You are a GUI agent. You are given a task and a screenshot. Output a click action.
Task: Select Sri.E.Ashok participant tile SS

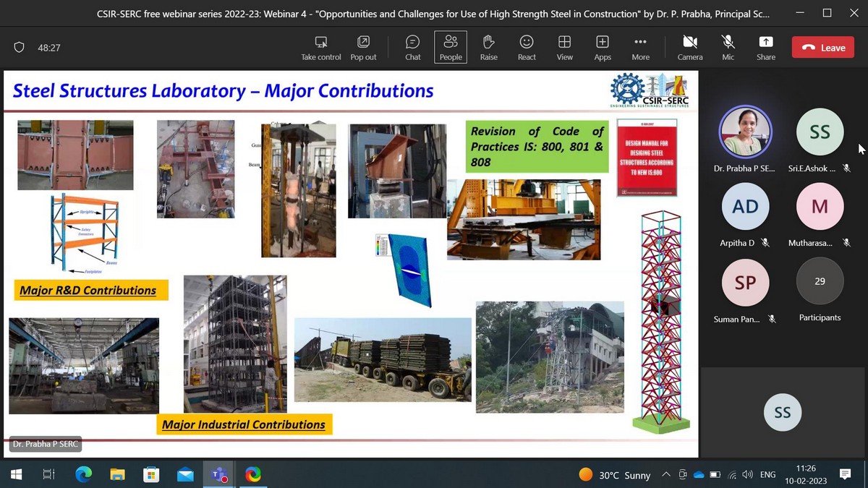tap(820, 132)
